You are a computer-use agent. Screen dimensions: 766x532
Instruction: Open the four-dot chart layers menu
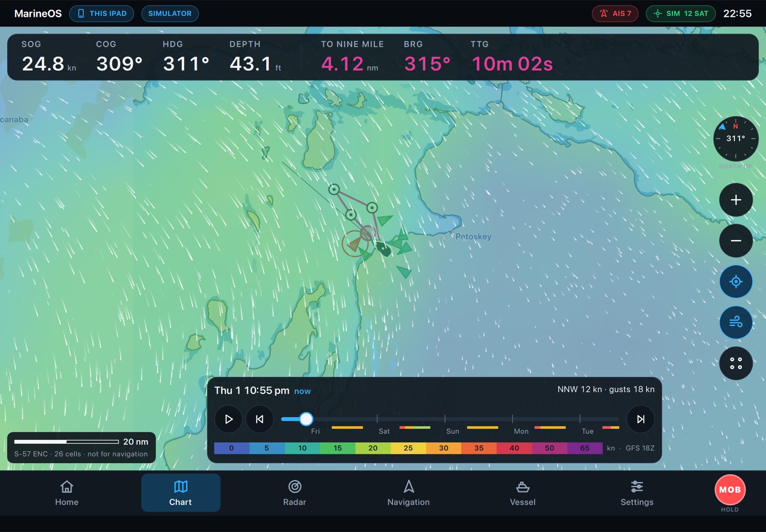click(x=736, y=363)
